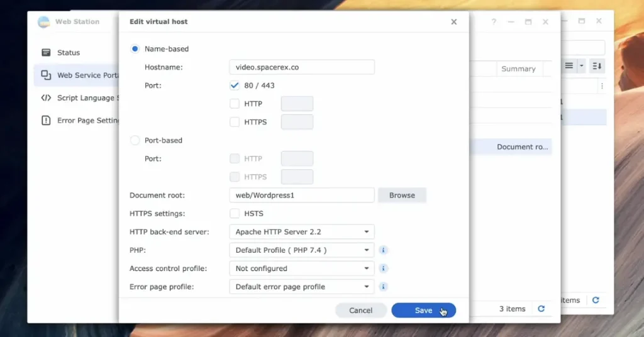The width and height of the screenshot is (644, 337).
Task: Click the Web Station help question mark icon
Action: tap(494, 22)
